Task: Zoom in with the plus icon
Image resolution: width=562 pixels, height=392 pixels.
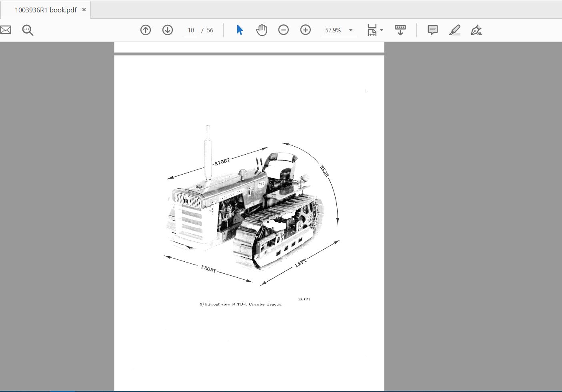Action: [306, 30]
